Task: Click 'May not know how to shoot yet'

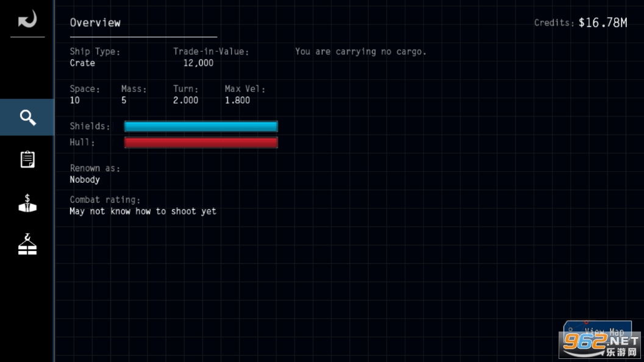Action: pos(143,211)
